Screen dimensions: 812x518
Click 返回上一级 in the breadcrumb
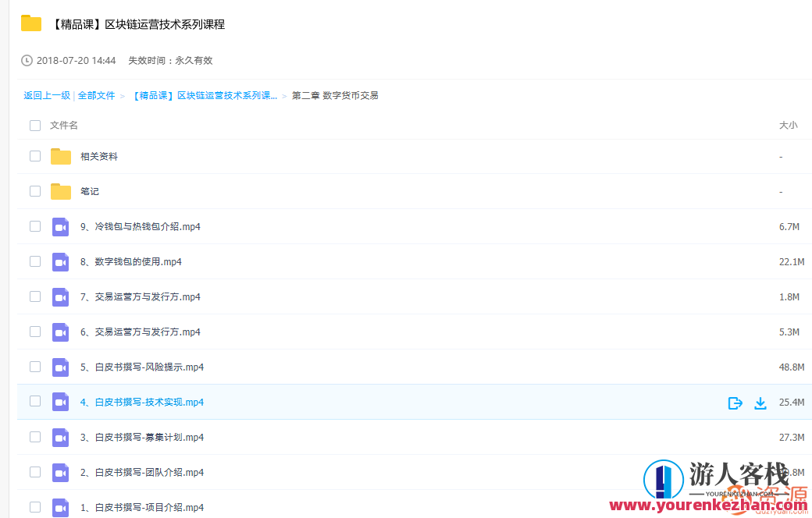47,95
